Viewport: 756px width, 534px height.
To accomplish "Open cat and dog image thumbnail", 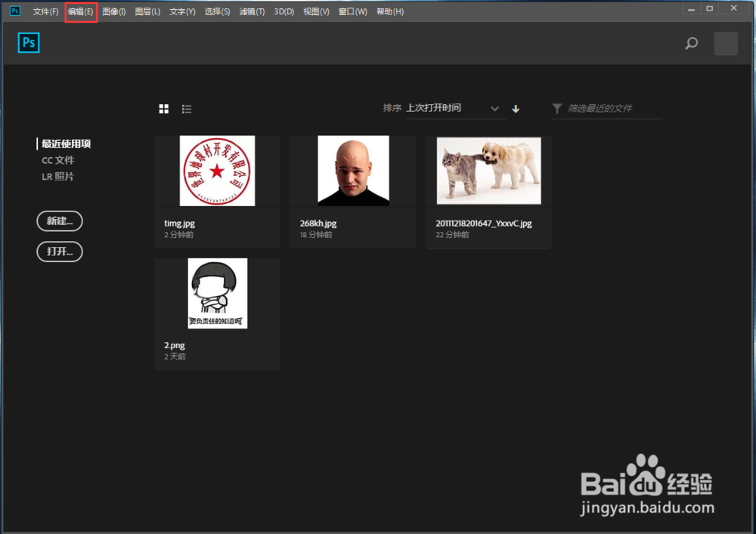I will [489, 171].
